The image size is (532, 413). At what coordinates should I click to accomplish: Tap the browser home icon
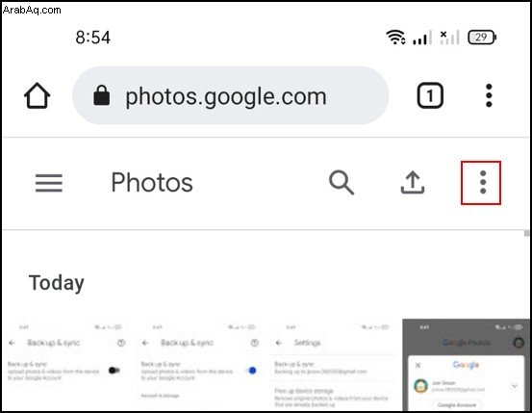(x=37, y=95)
